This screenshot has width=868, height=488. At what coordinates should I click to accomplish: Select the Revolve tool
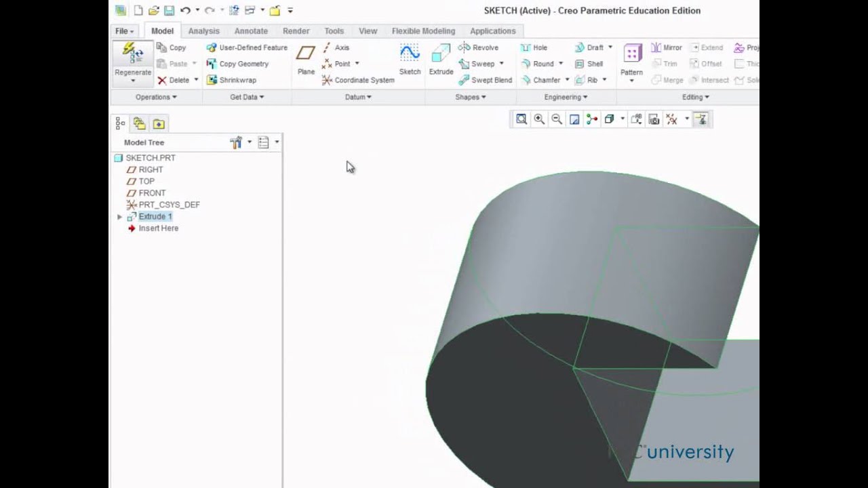click(x=479, y=47)
